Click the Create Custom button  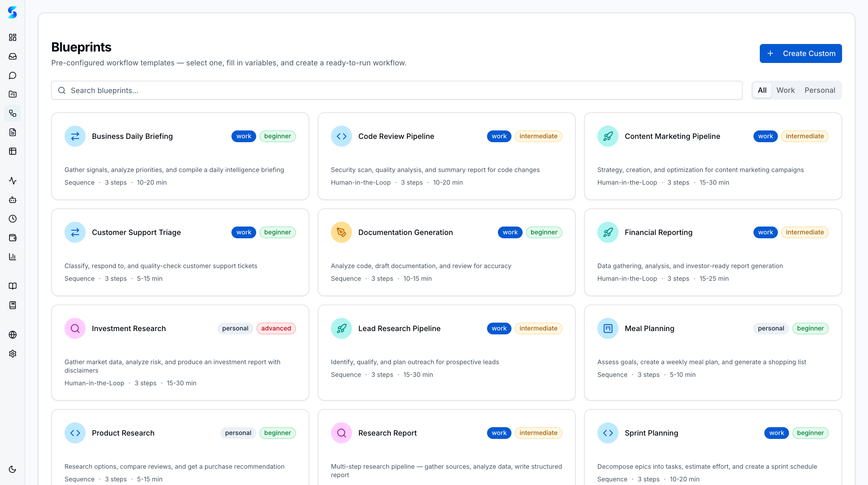pyautogui.click(x=800, y=53)
